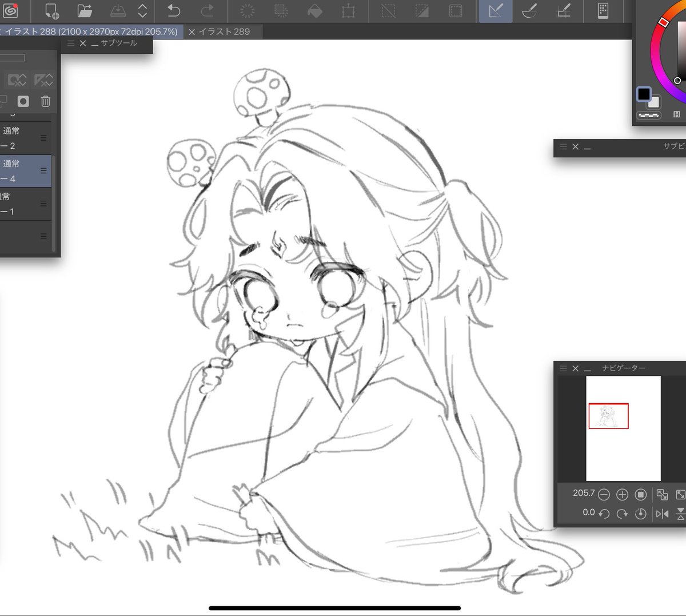Open the サブビュー palette menu icon
The width and height of the screenshot is (686, 616).
point(563,147)
